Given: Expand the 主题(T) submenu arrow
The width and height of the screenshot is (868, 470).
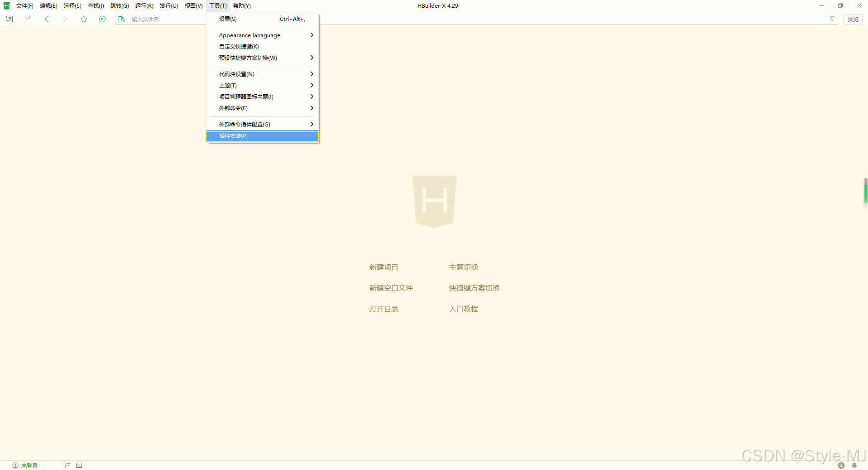Looking at the screenshot, I should pyautogui.click(x=312, y=85).
